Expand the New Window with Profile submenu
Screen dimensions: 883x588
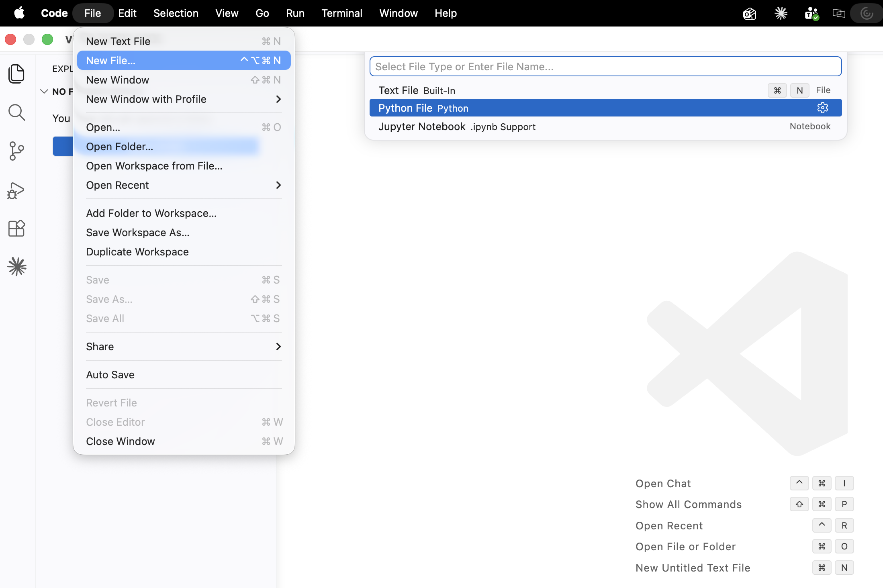pos(184,99)
